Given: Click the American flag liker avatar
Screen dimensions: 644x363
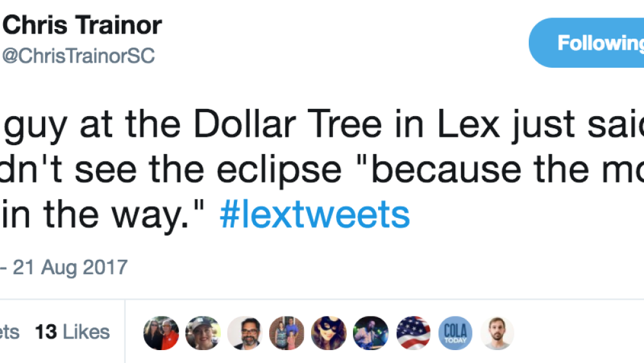Looking at the screenshot, I should coord(413,333).
